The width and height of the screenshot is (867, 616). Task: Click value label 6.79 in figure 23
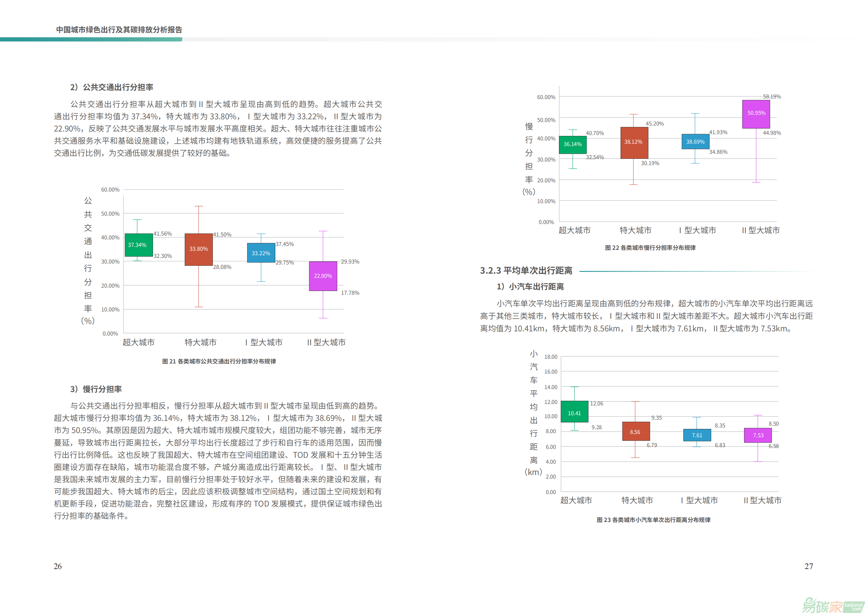[652, 445]
